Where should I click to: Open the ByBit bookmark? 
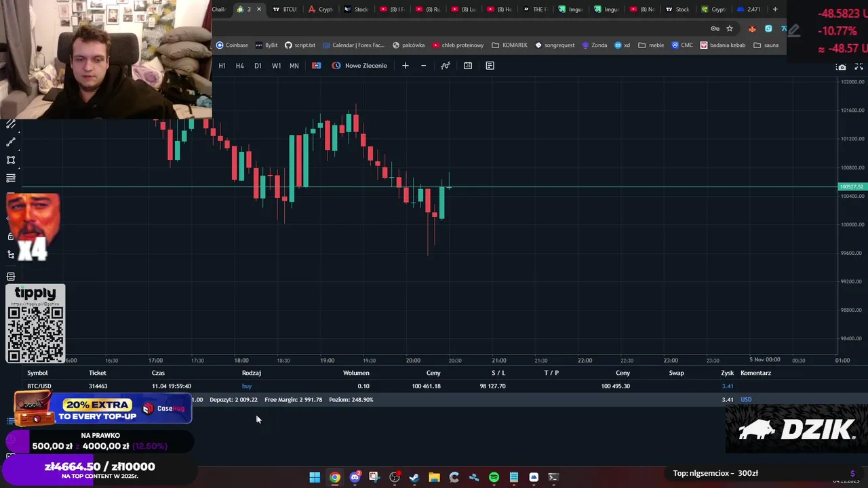click(x=266, y=45)
